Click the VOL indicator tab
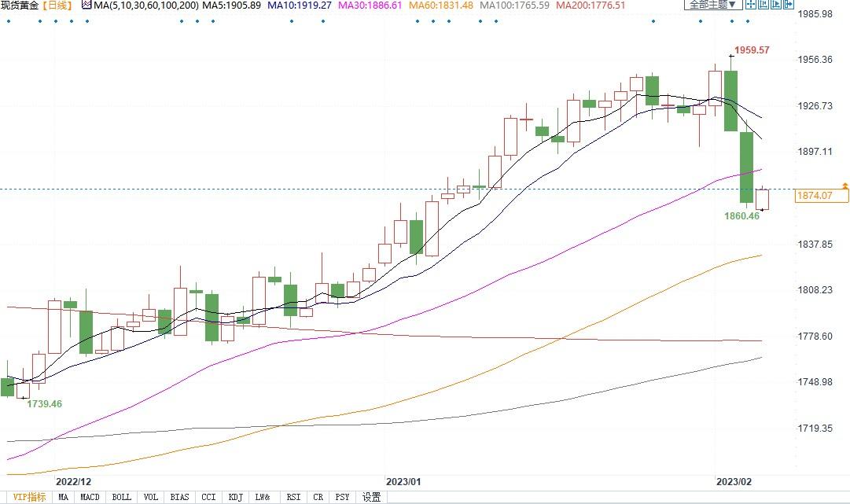This screenshot has width=850, height=504. [x=151, y=497]
